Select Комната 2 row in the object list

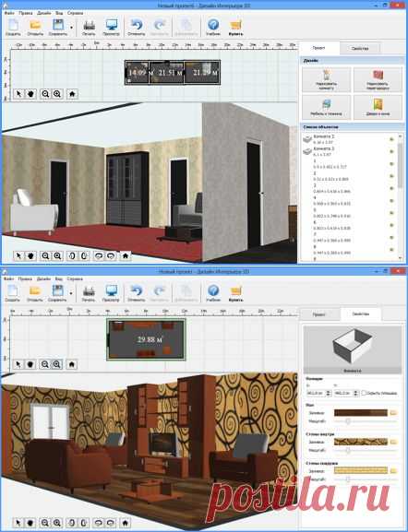point(349,139)
